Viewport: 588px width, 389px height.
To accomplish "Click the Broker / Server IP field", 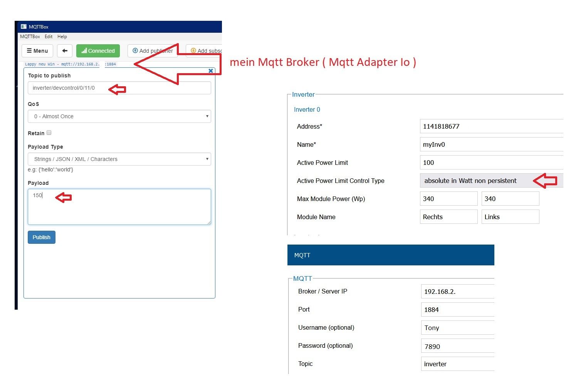I will [458, 292].
